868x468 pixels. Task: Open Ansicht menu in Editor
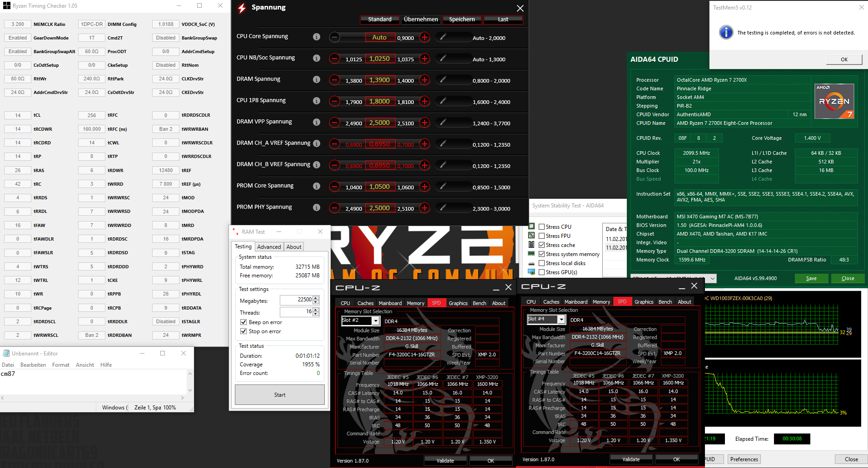pyautogui.click(x=85, y=365)
